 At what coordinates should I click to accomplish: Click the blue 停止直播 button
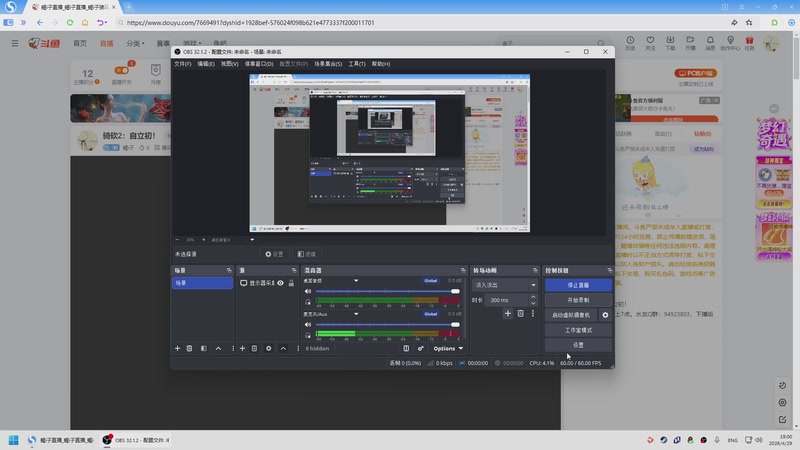pyautogui.click(x=578, y=285)
